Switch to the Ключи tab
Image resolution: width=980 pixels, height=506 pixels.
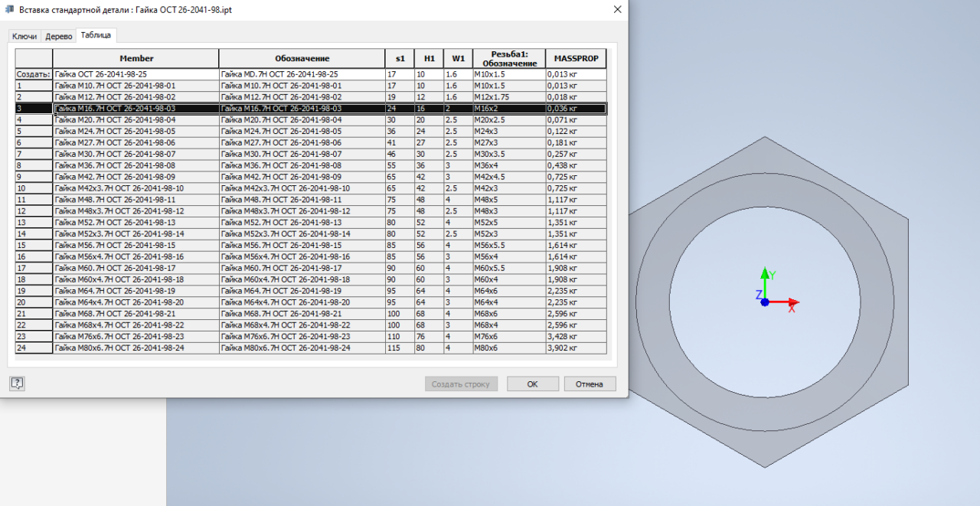pyautogui.click(x=24, y=36)
